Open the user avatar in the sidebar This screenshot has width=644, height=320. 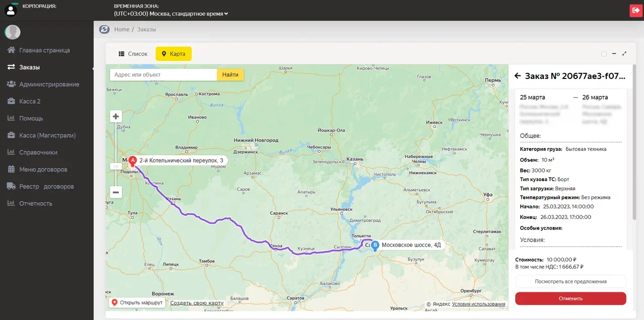tap(13, 32)
